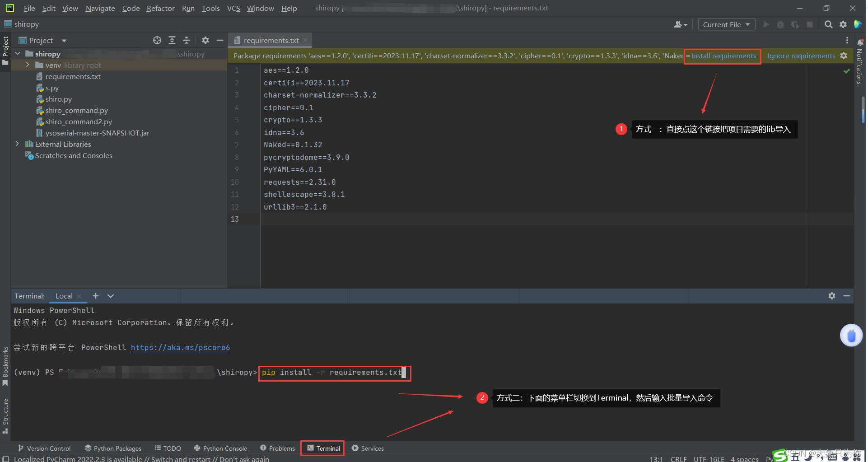Image resolution: width=868 pixels, height=462 pixels.
Task: Hide the Project panel with minus icon
Action: click(x=220, y=40)
